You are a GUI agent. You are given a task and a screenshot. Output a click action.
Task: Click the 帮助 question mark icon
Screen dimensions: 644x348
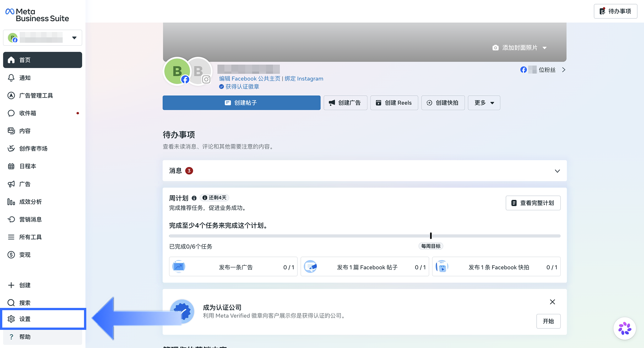point(11,337)
